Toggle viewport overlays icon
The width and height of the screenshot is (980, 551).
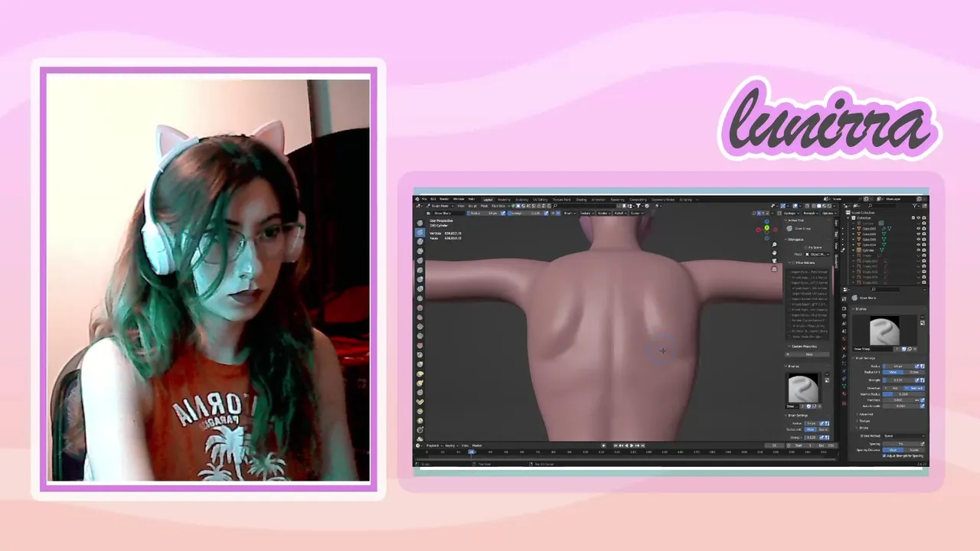click(x=795, y=206)
